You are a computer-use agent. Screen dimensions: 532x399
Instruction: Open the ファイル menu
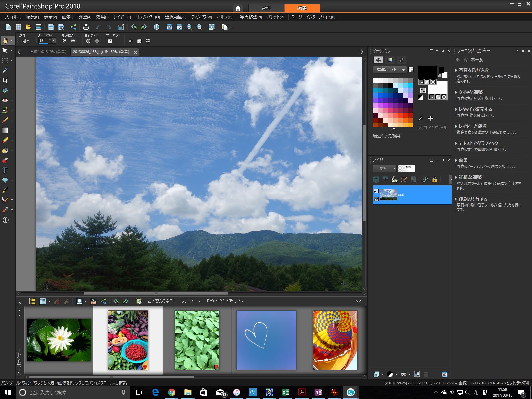coord(13,17)
